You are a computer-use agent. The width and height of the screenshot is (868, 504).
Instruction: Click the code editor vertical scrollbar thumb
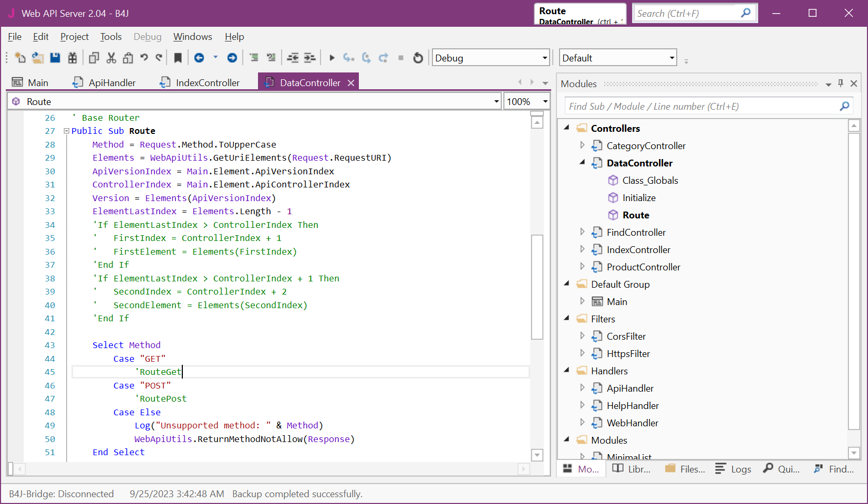[537, 286]
